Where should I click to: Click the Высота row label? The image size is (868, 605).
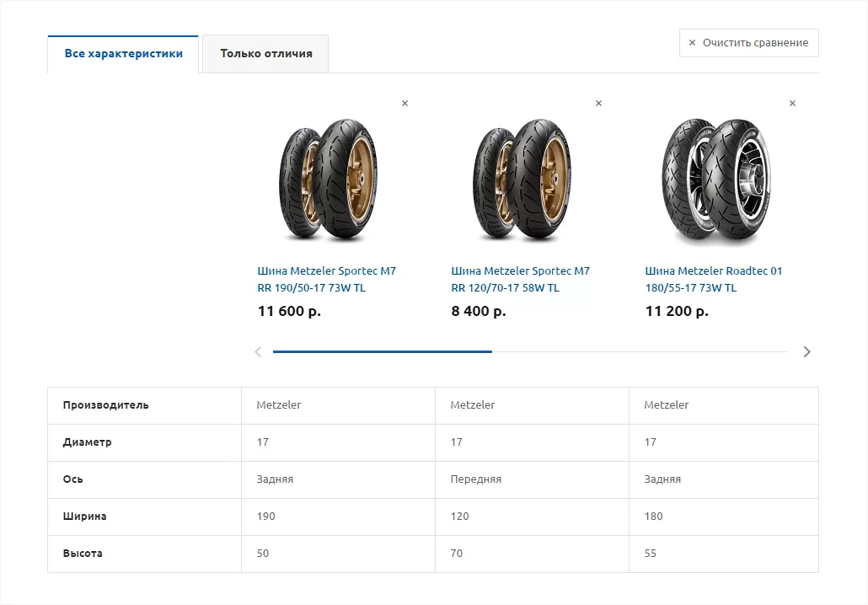pos(83,553)
